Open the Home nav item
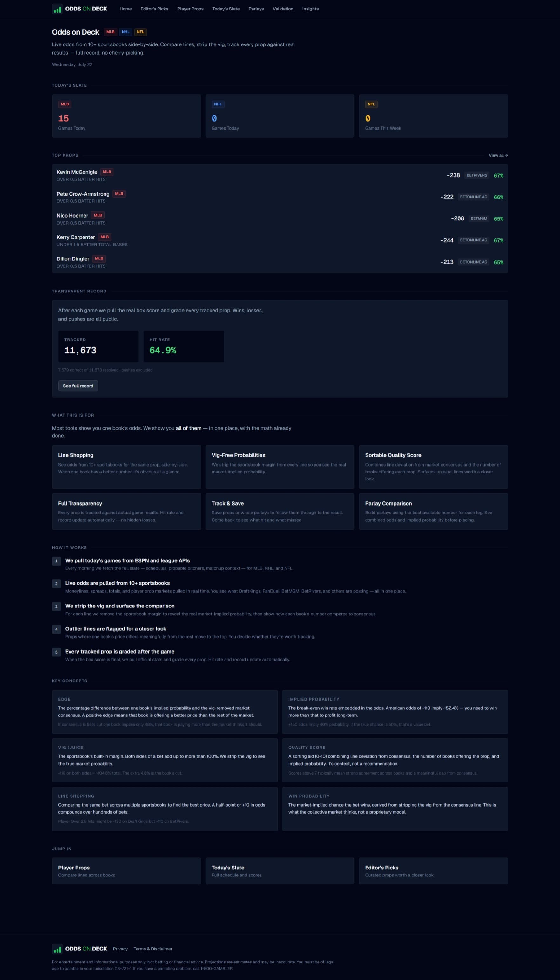 coord(125,9)
